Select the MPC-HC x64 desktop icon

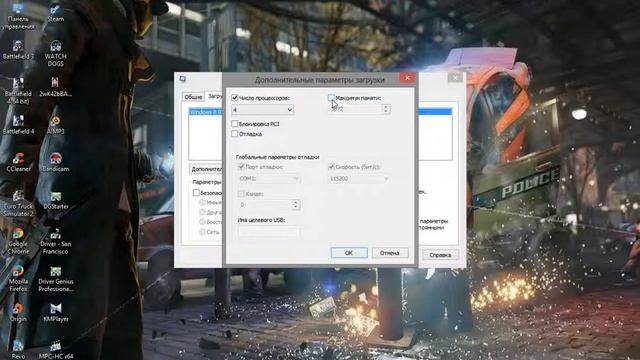[x=56, y=350]
